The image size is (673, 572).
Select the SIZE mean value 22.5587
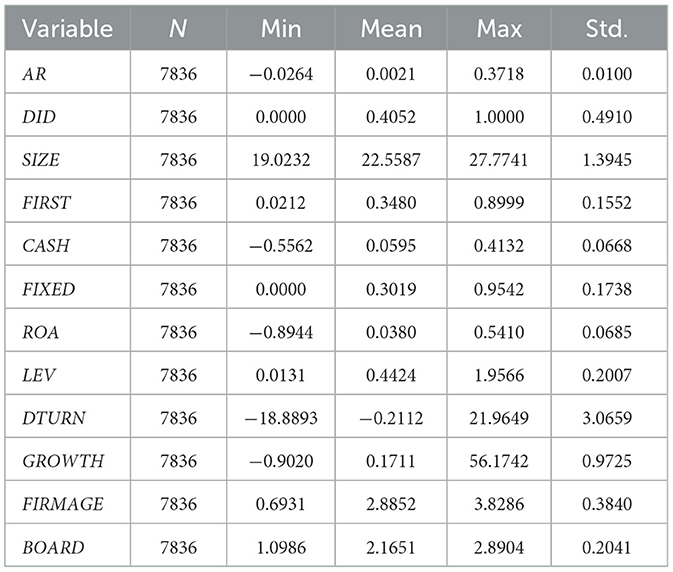(391, 160)
